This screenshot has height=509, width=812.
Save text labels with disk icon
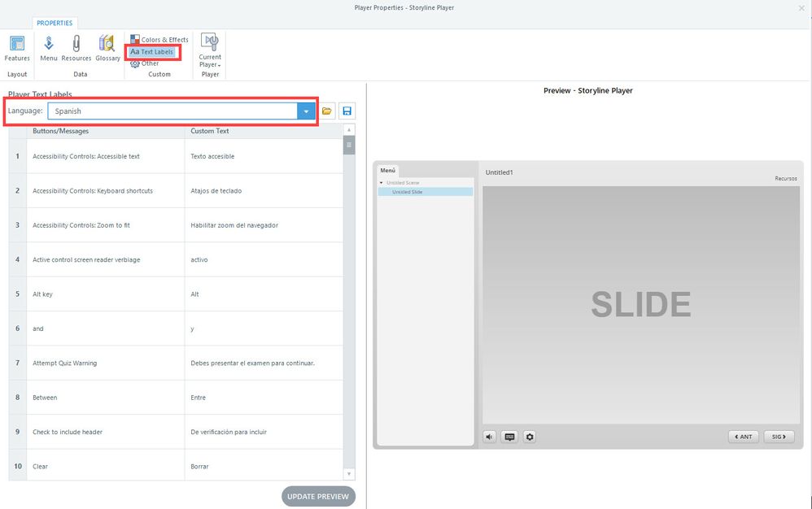click(x=347, y=111)
